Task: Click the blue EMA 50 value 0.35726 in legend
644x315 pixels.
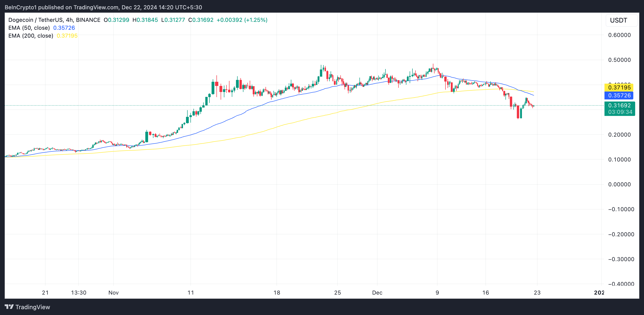Action: coord(64,28)
